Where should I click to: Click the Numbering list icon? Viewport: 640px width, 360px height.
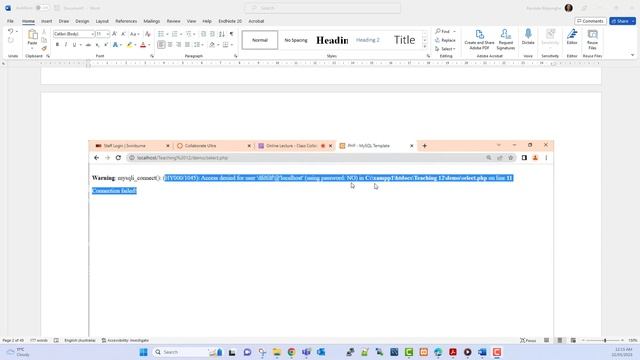175,34
